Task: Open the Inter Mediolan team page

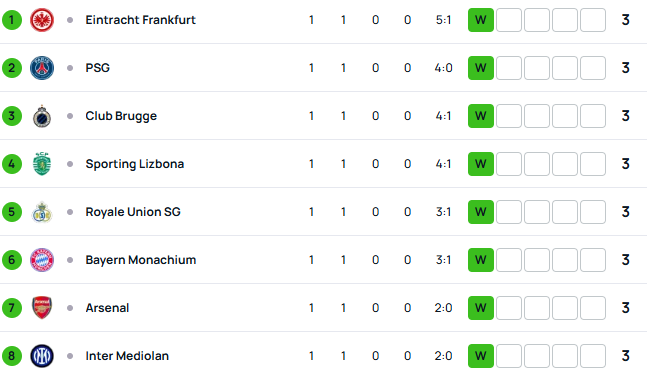Action: pos(127,356)
